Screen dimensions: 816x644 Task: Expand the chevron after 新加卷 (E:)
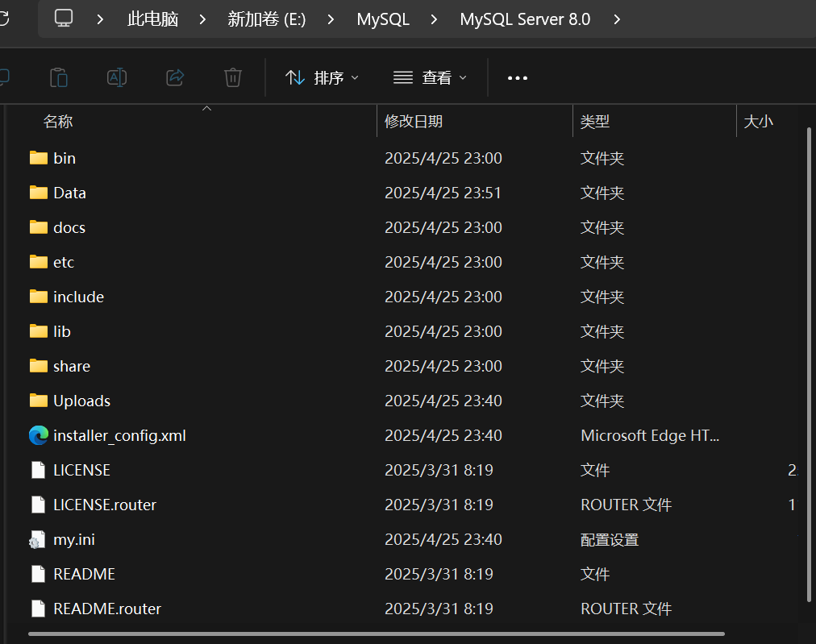pyautogui.click(x=331, y=19)
